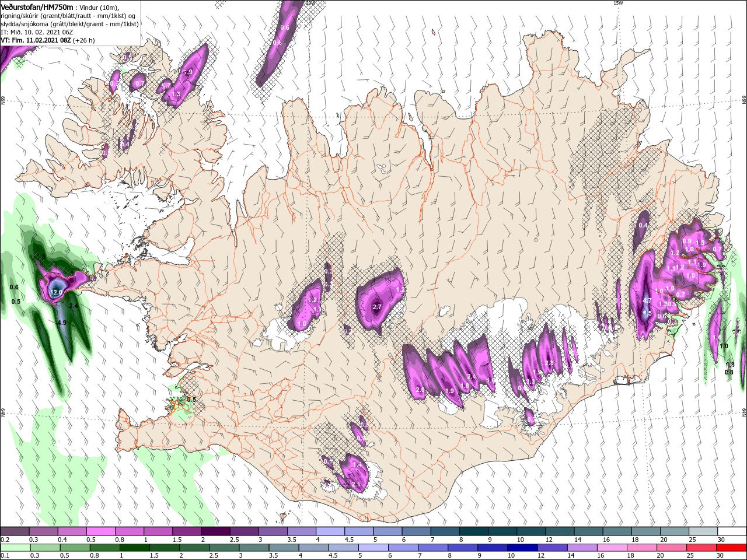
Task: Select the bright red rain swatch at 30
Action: pyautogui.click(x=731, y=548)
